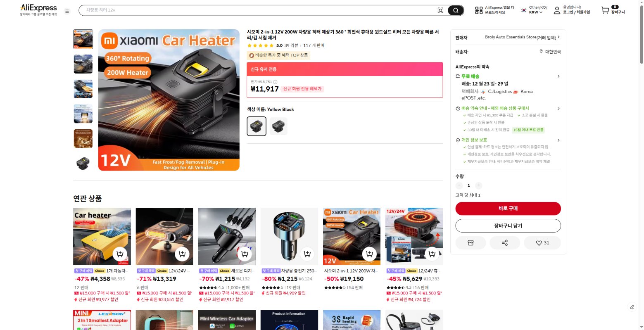This screenshot has width=644, height=330.
Task: Select the second black color variant
Action: (278, 126)
